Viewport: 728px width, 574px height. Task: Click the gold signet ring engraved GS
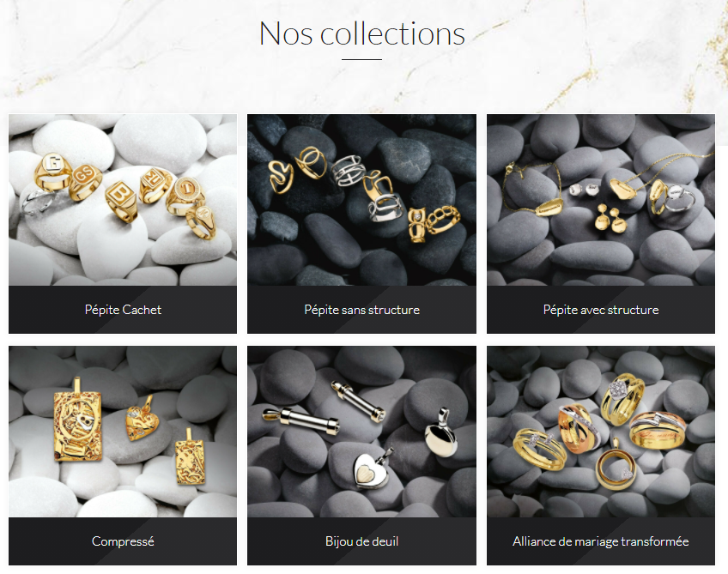click(x=86, y=181)
